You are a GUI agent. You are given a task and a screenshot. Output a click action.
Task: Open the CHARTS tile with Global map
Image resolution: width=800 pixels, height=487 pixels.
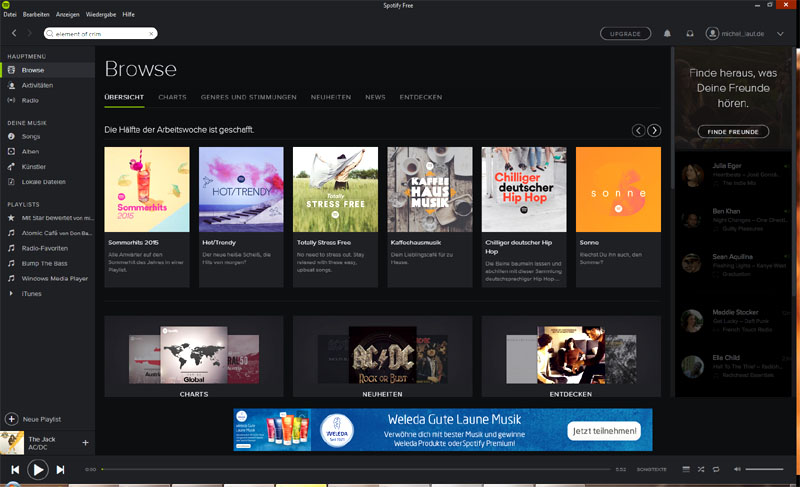point(194,356)
